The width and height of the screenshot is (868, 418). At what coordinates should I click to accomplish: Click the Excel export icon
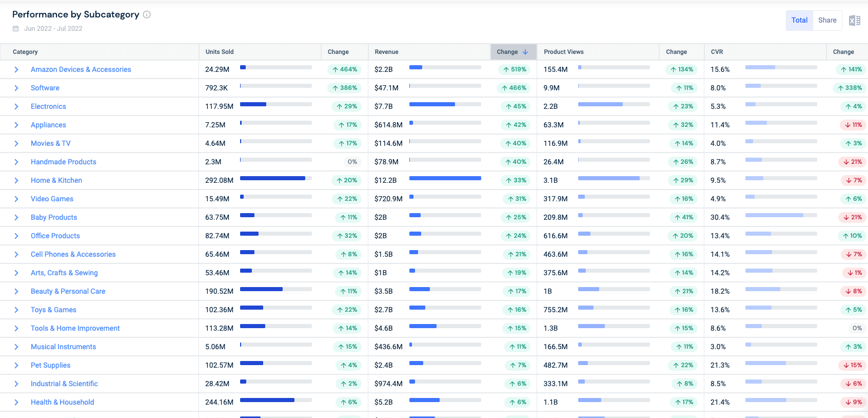tap(854, 21)
